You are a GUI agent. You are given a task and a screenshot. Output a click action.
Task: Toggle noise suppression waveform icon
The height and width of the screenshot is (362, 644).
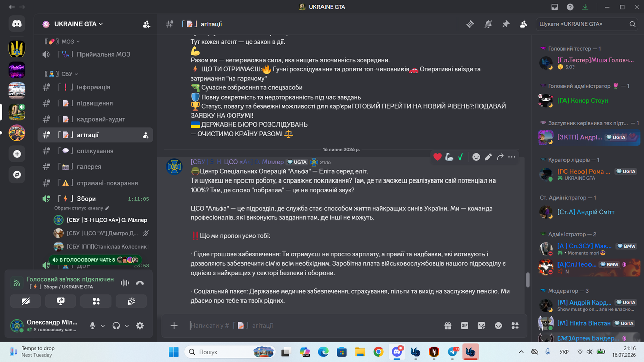click(125, 283)
